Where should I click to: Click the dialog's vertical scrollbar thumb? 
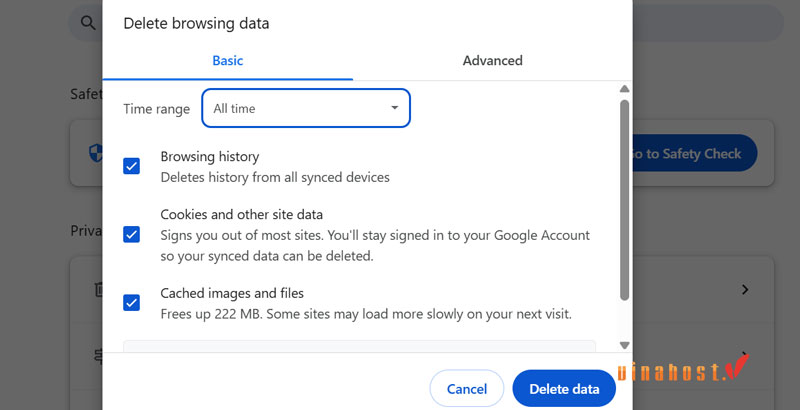click(x=625, y=200)
